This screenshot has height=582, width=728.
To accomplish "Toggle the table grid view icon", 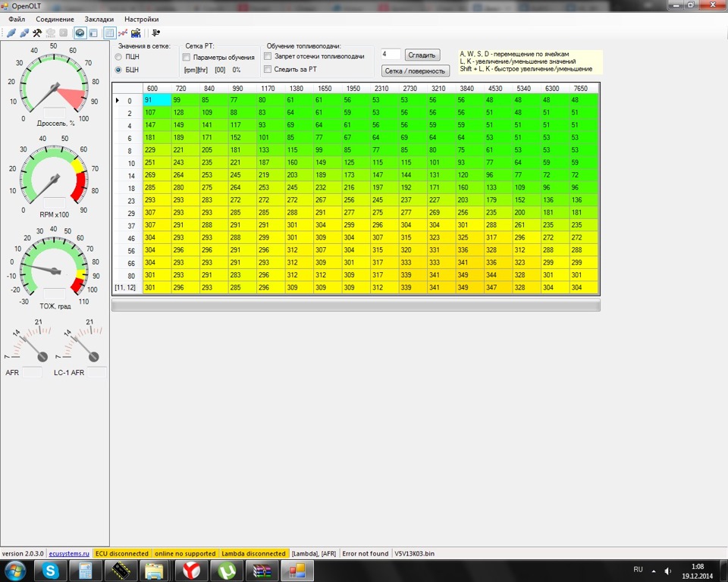I will click(x=109, y=33).
